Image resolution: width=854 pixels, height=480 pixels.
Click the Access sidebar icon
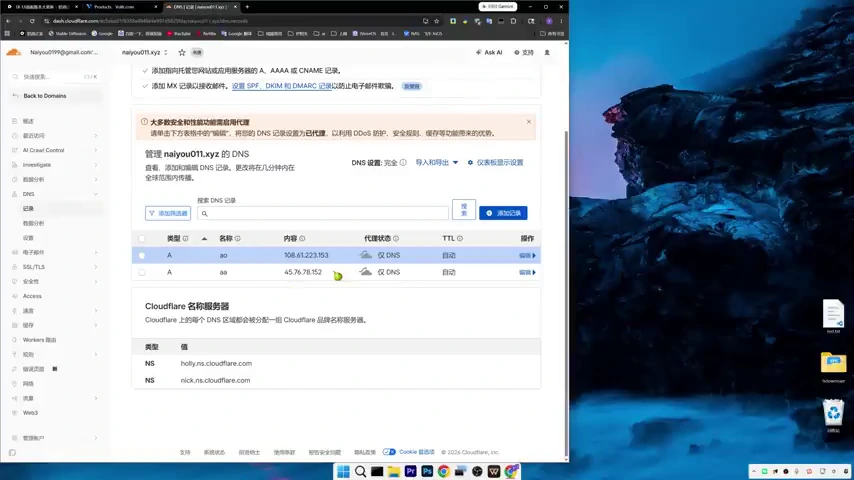coord(15,296)
